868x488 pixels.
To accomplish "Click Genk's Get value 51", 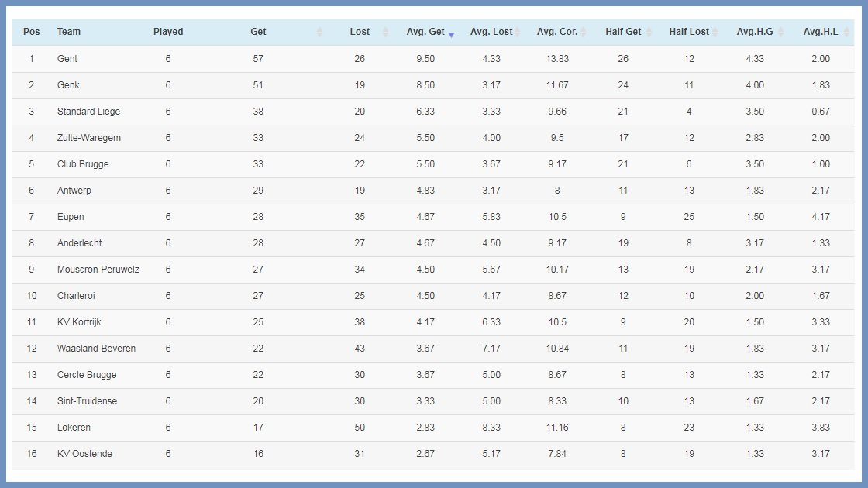I will (258, 85).
